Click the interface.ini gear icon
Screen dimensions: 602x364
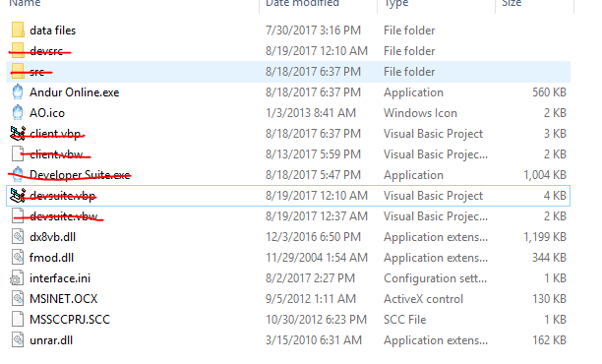[x=16, y=278]
